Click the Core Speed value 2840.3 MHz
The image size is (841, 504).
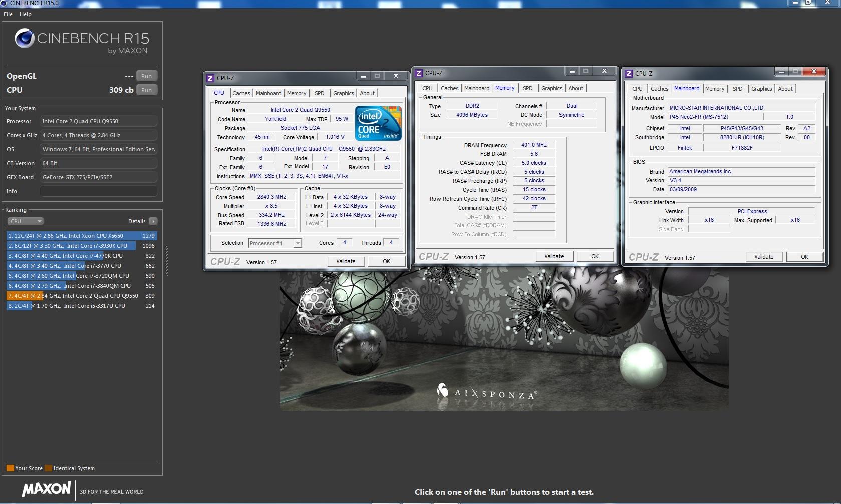272,197
